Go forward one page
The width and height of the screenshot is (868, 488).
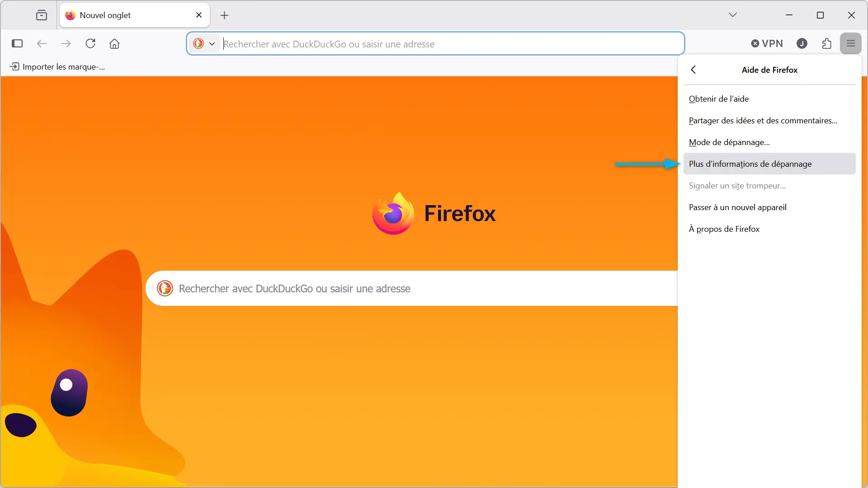coord(66,44)
